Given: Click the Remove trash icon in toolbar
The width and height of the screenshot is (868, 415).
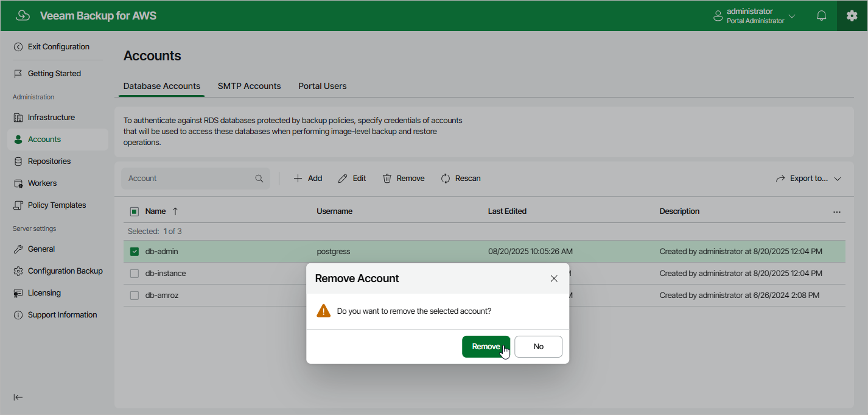Looking at the screenshot, I should point(387,179).
